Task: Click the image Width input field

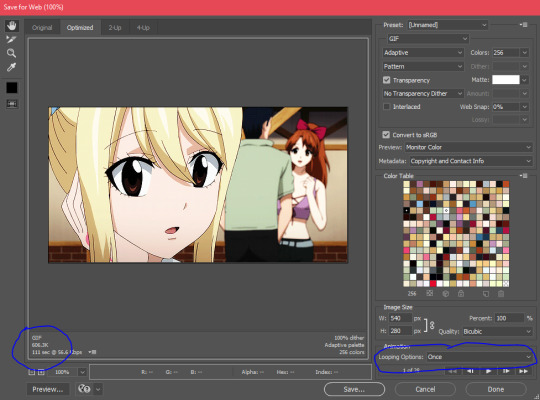Action: [x=401, y=318]
